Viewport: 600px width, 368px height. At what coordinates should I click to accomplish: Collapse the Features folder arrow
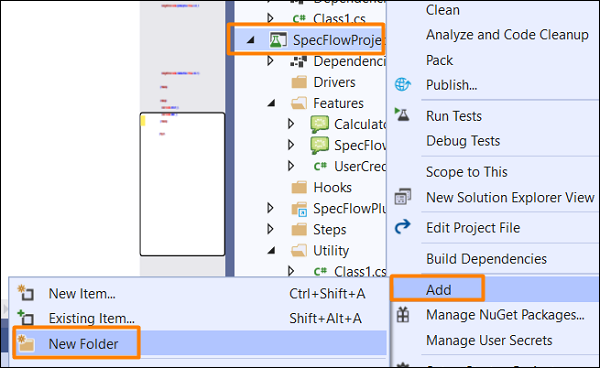(271, 103)
